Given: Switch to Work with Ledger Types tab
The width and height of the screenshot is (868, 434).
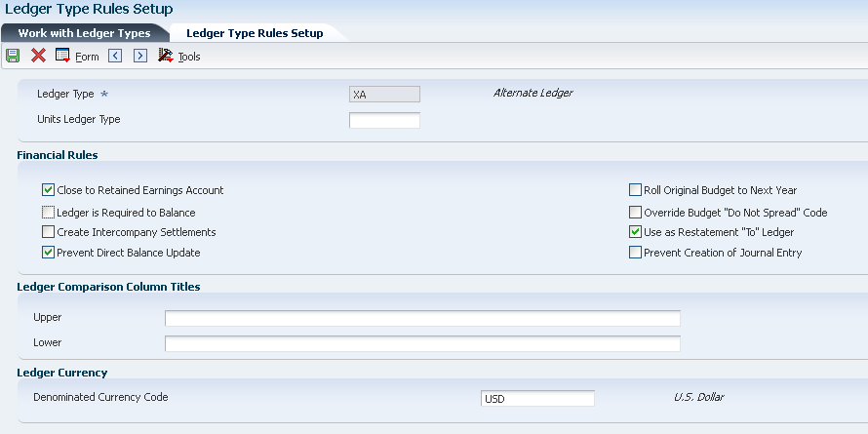Looking at the screenshot, I should 84,33.
